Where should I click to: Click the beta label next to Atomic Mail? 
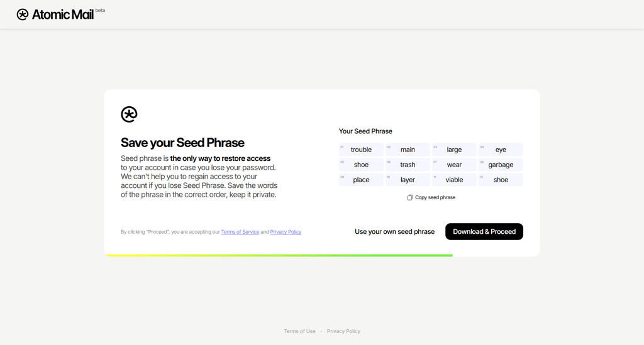click(x=100, y=10)
